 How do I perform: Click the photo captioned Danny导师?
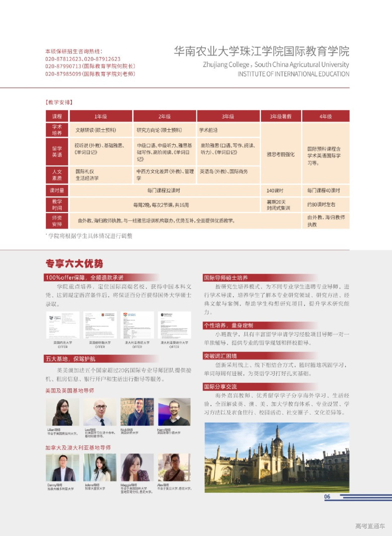63,467
